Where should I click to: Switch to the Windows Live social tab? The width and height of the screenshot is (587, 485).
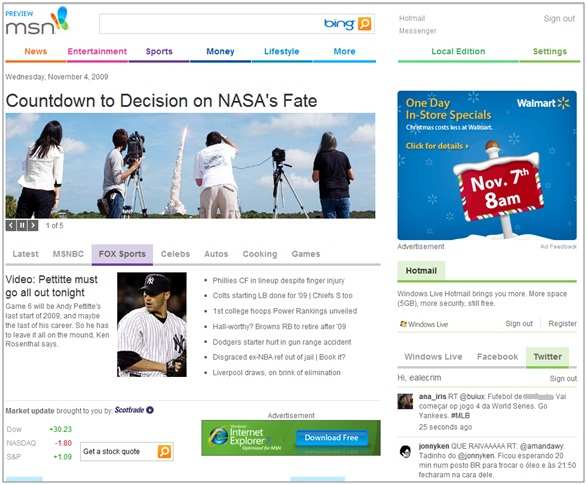point(433,357)
